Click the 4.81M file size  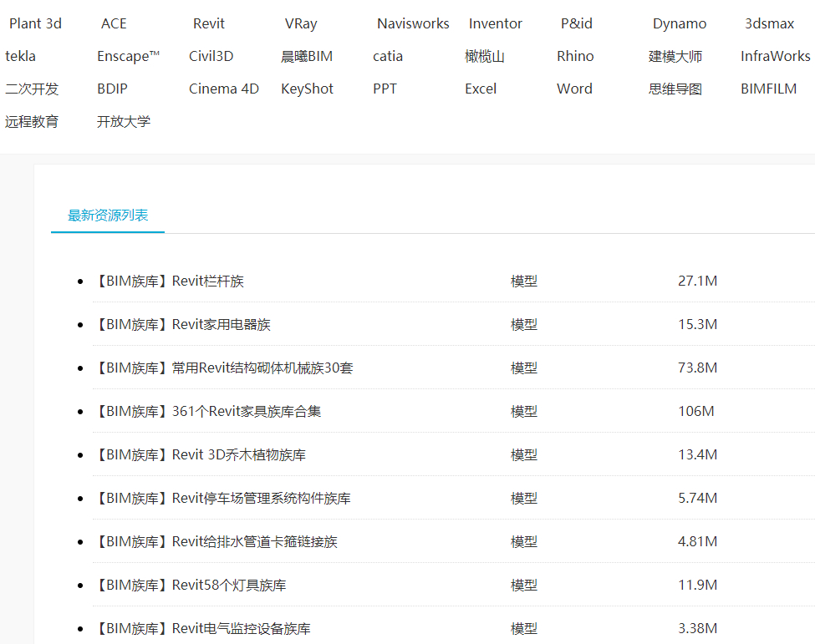(x=697, y=542)
